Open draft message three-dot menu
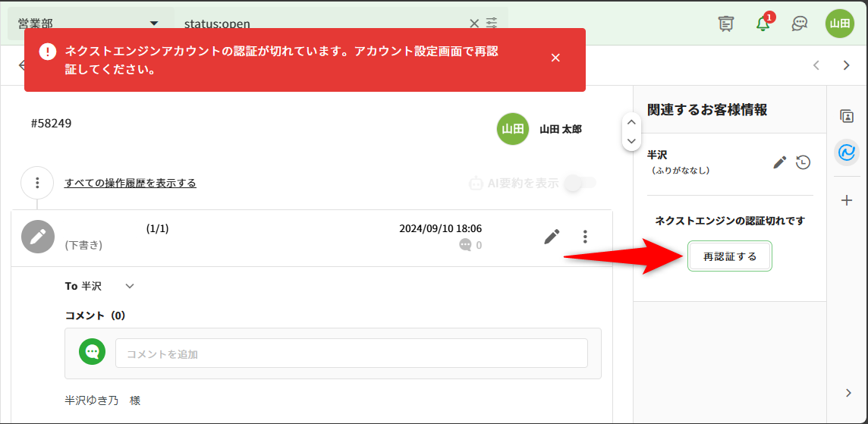The height and width of the screenshot is (424, 868). [x=585, y=237]
